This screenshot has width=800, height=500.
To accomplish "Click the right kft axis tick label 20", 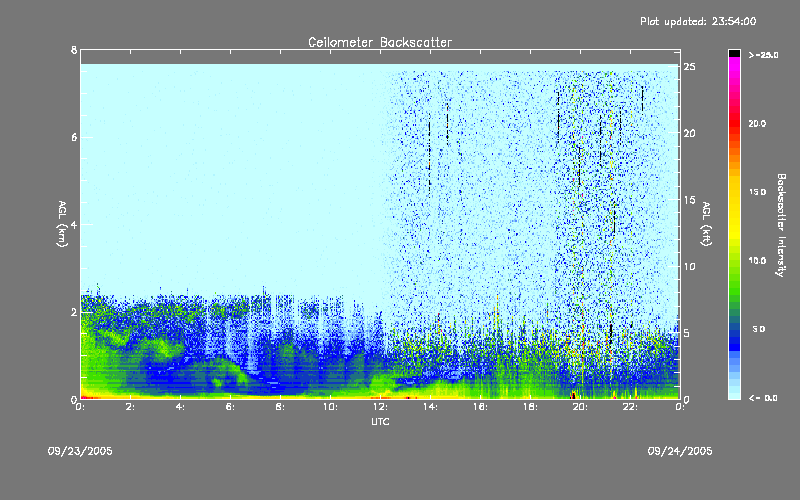I will click(x=690, y=133).
